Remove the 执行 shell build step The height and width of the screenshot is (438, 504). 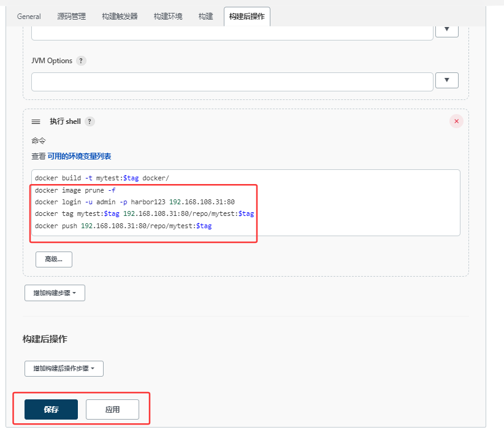click(456, 121)
